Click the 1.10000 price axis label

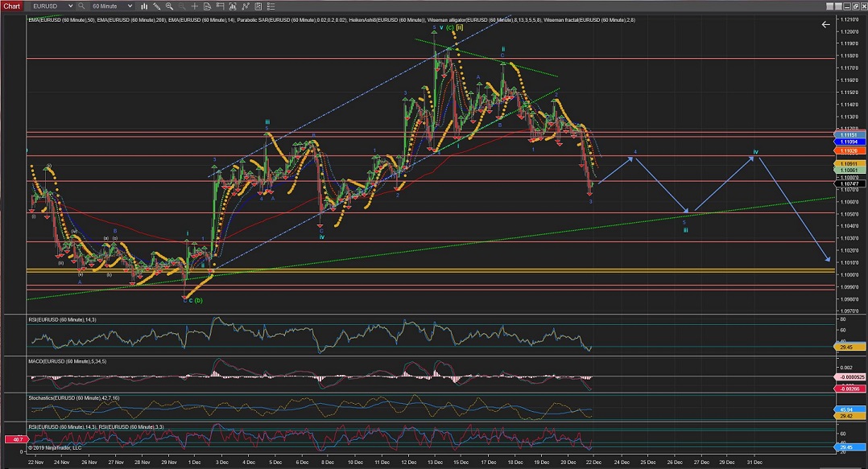click(849, 275)
